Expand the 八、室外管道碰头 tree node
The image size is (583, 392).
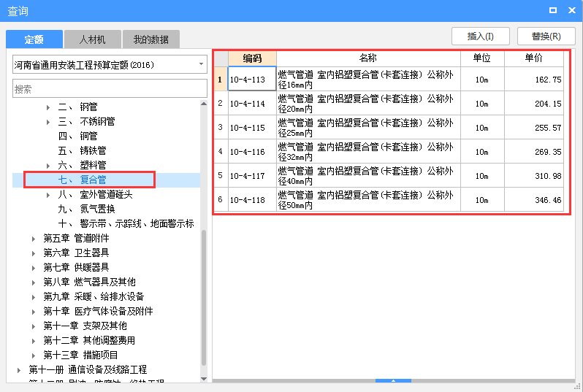tap(48, 195)
